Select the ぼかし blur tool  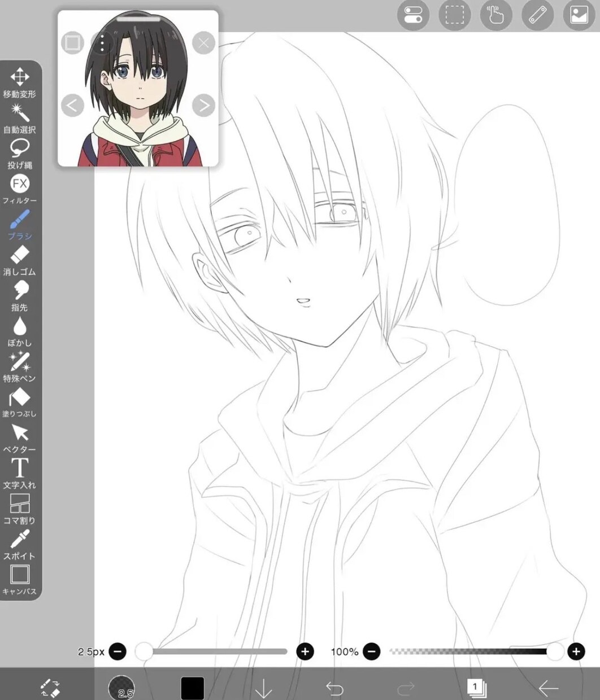(x=20, y=331)
